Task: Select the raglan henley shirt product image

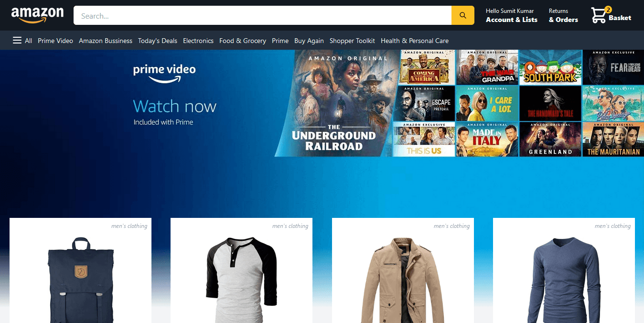Action: (242, 280)
